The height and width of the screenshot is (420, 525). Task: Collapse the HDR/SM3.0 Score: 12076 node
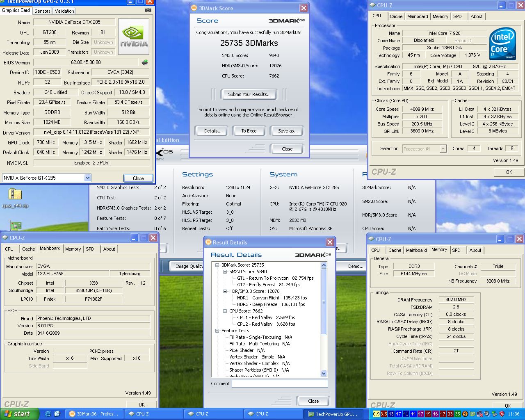[x=225, y=291]
